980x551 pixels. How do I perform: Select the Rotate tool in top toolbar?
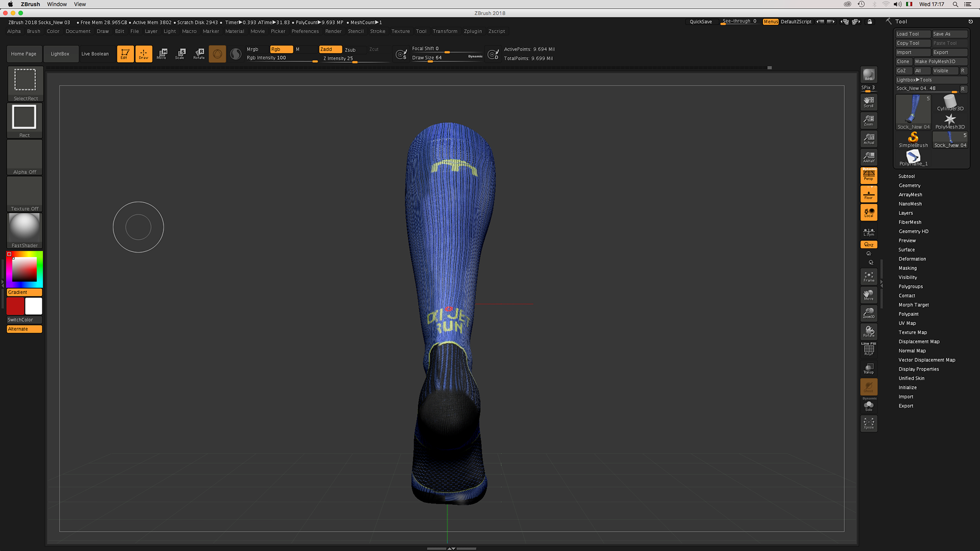(199, 54)
